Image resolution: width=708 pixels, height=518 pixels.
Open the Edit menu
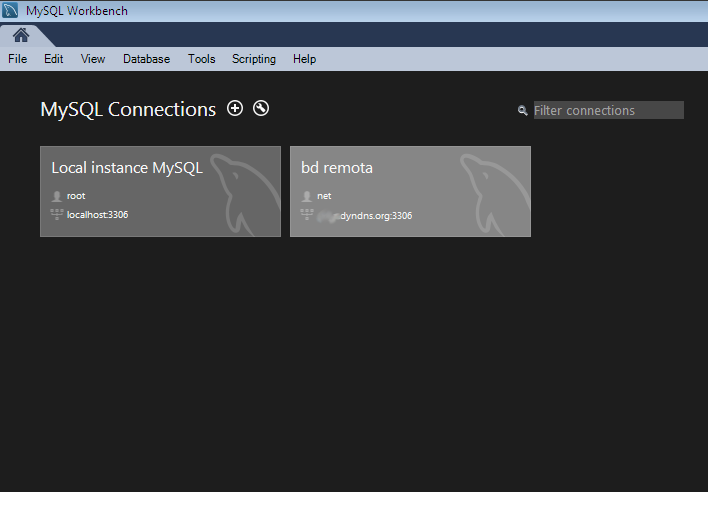53,59
